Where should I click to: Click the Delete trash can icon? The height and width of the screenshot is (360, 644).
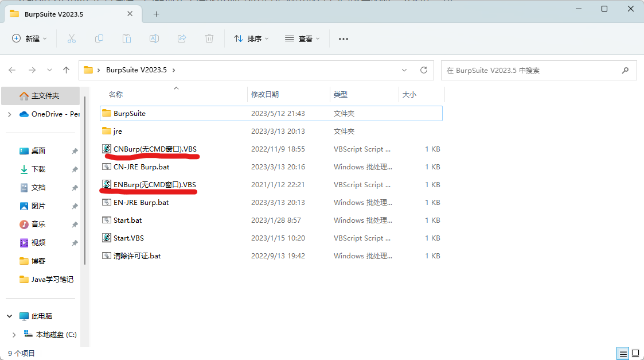pos(209,38)
